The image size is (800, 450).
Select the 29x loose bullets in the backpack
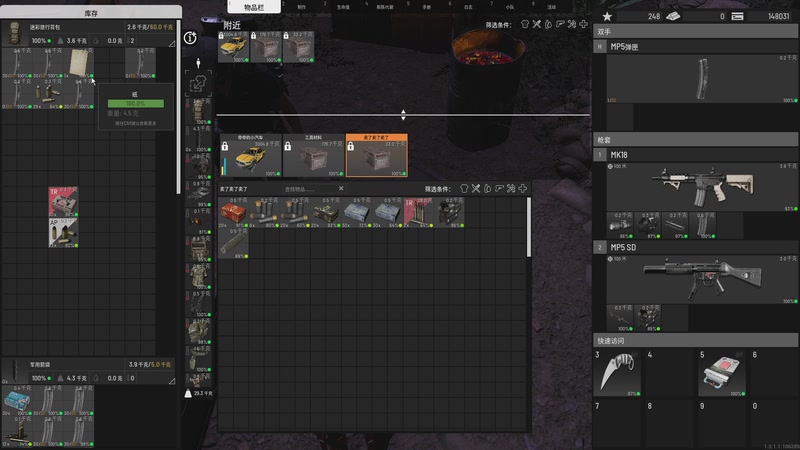[x=48, y=94]
